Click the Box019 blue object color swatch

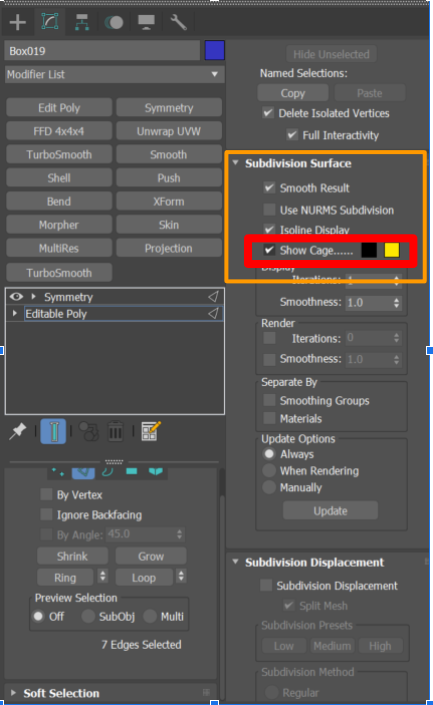[214, 50]
